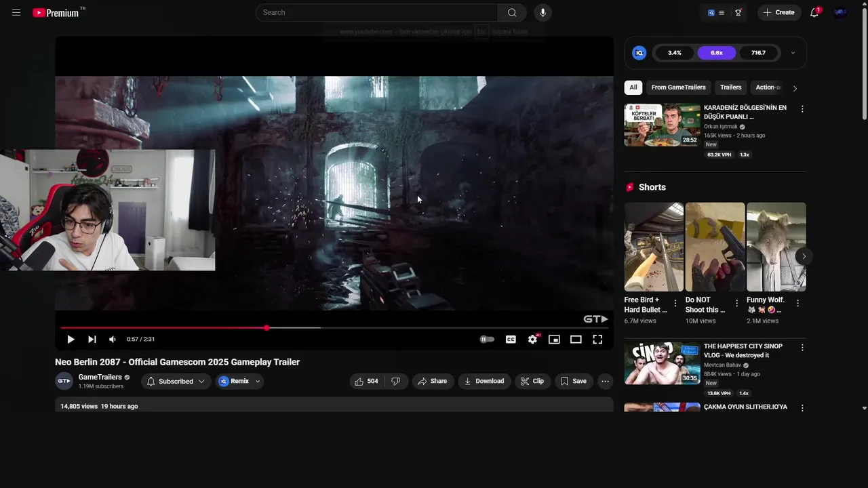Share the video

click(433, 381)
